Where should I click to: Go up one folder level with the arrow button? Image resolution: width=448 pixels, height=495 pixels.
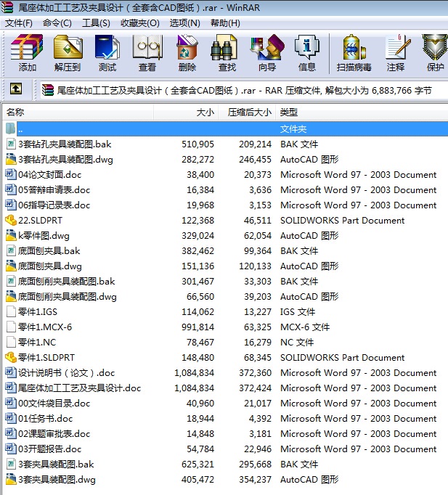[16, 89]
